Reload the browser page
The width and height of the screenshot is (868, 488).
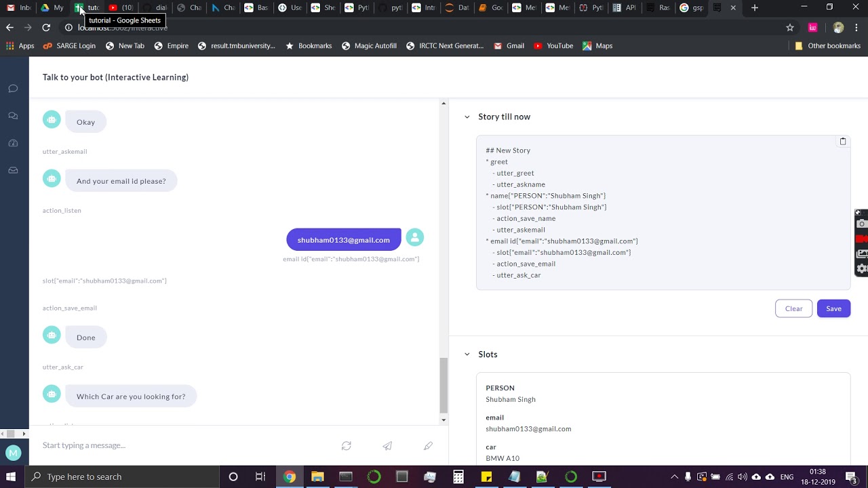tap(46, 27)
